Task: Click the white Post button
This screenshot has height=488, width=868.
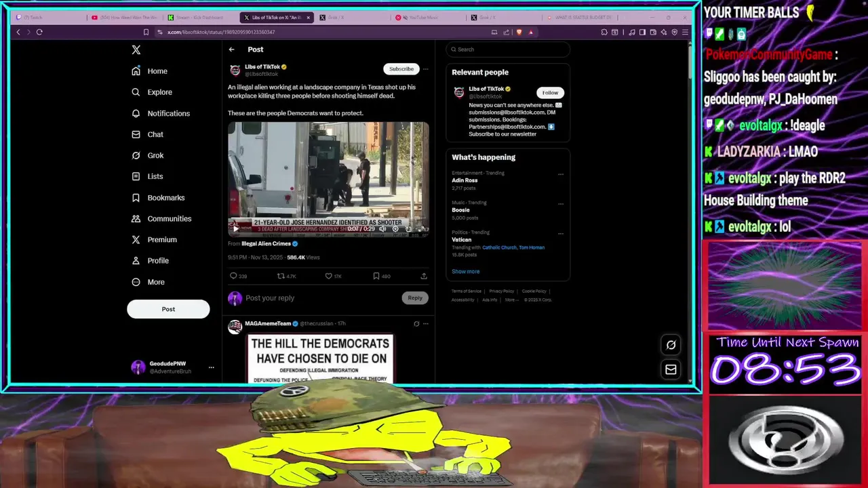Action: point(168,309)
